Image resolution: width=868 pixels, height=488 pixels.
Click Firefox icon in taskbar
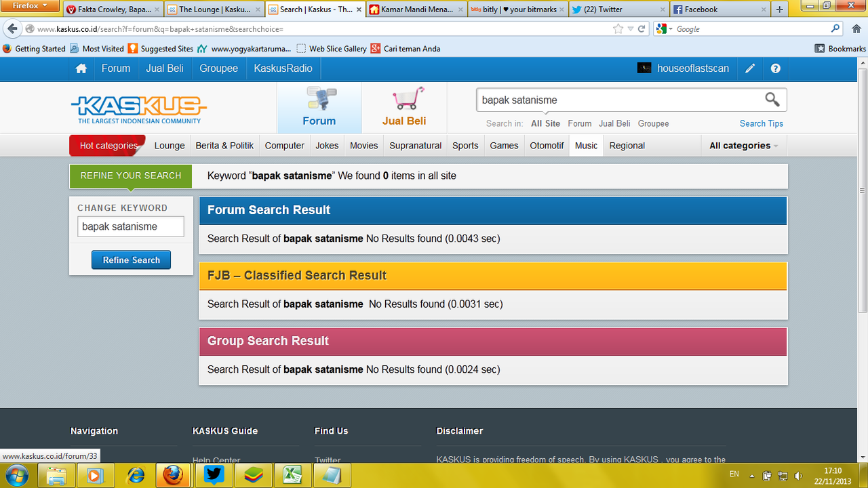click(x=174, y=475)
